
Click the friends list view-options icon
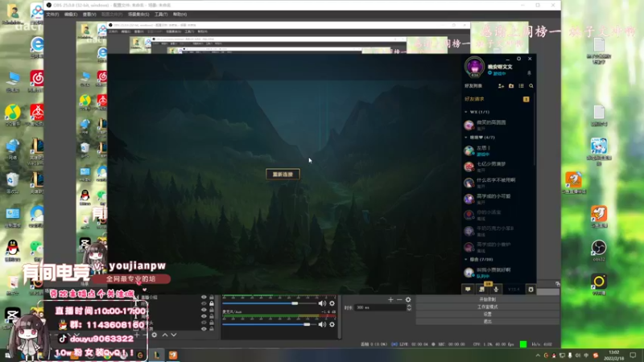coord(521,86)
